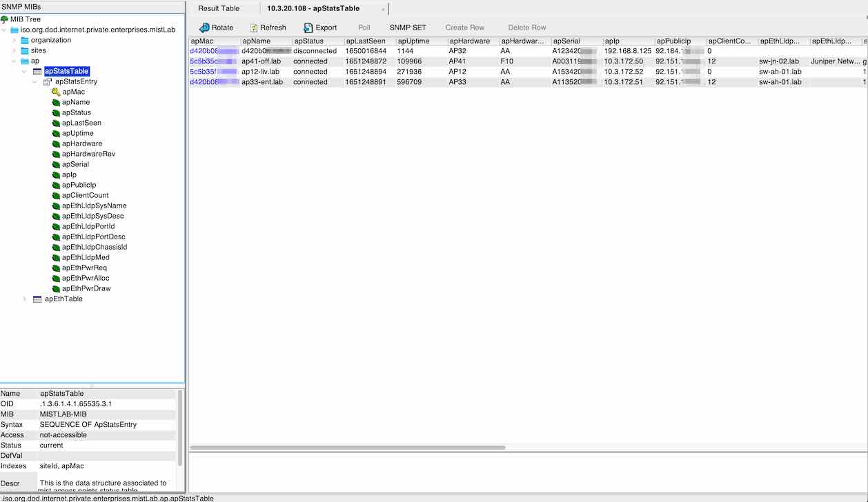
Task: Collapse the apStatsEntry tree node
Action: pos(34,81)
